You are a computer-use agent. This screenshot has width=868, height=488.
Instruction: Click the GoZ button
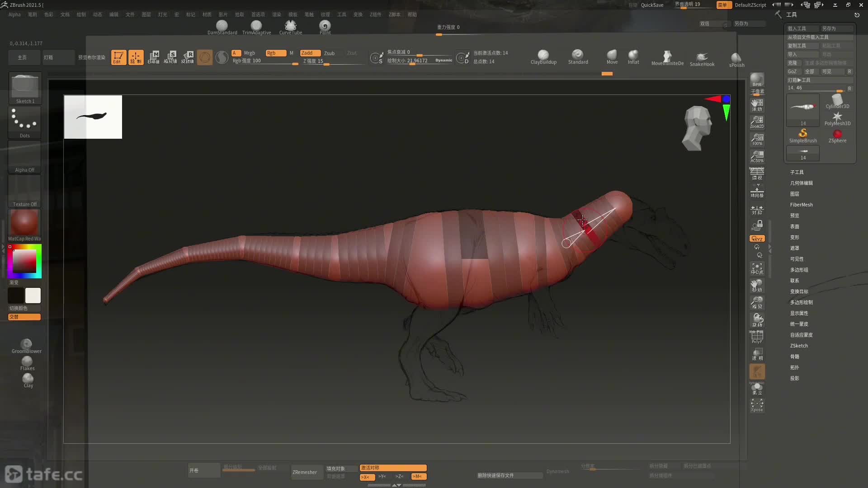793,71
